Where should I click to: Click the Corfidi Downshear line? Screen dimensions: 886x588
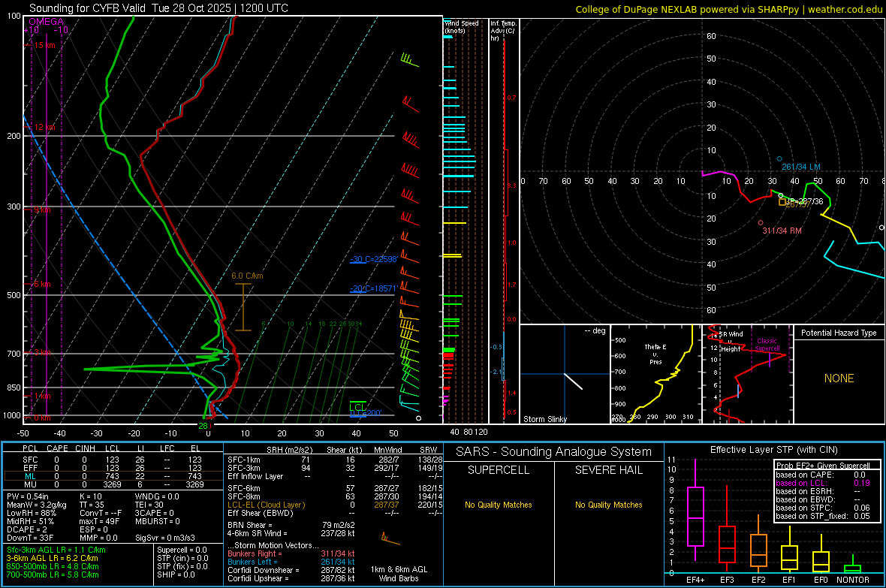[291, 571]
